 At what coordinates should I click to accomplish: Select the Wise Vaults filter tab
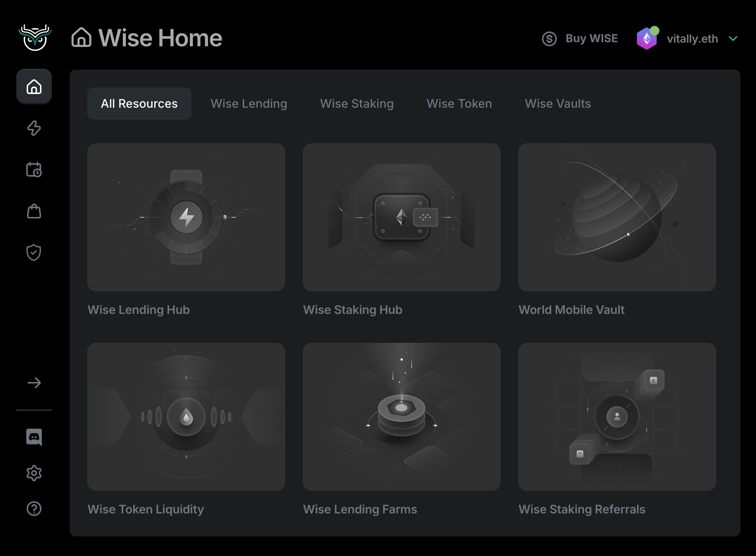[558, 104]
